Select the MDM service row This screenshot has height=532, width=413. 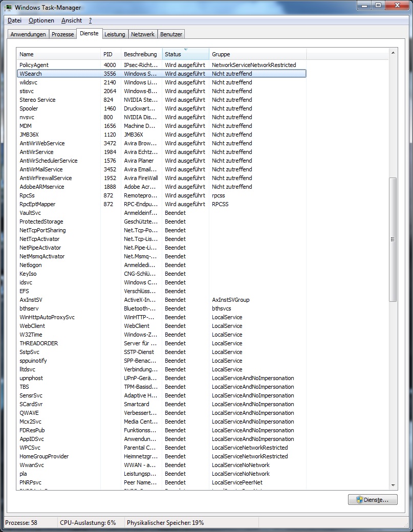[x=162, y=126]
